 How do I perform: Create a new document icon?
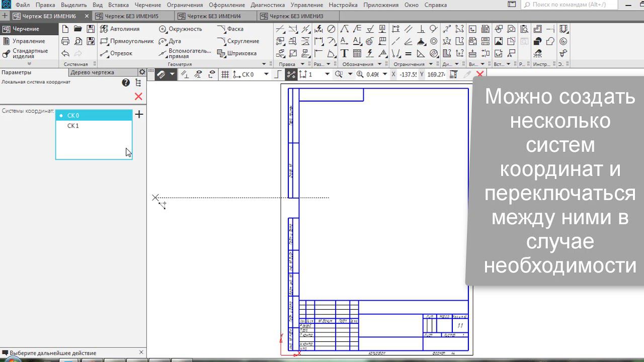pos(65,29)
